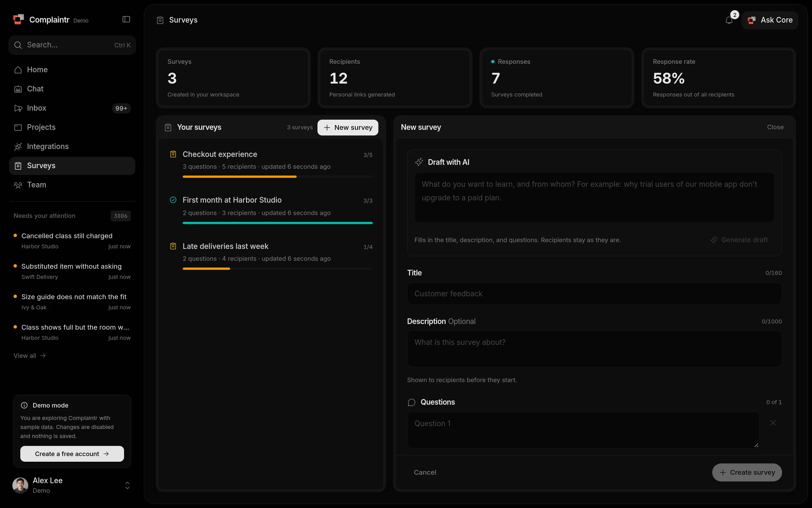Open Substituted item without asking item

pos(72,271)
